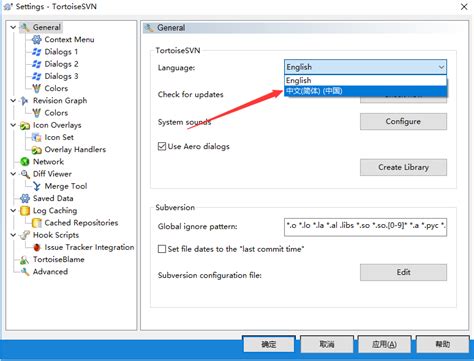
Task: Click the Global ignore pattern text field
Action: (x=365, y=227)
